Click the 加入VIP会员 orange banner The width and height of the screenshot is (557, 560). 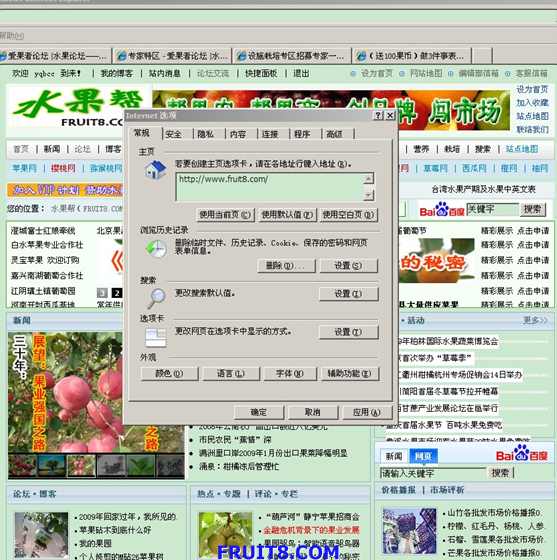tap(65, 190)
